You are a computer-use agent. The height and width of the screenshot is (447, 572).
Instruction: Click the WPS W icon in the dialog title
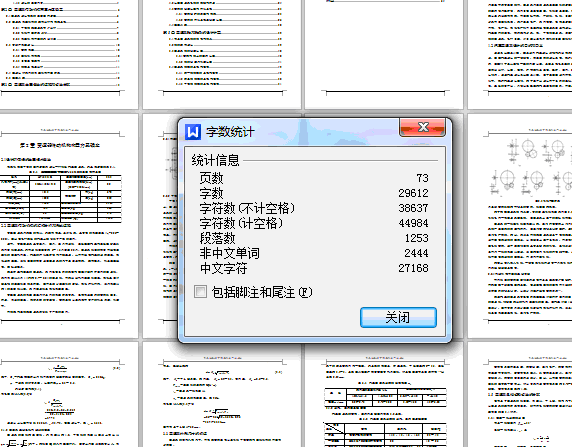(193, 131)
